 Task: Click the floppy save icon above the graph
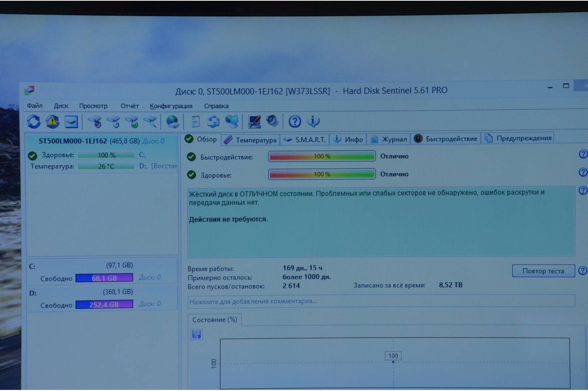click(x=197, y=334)
